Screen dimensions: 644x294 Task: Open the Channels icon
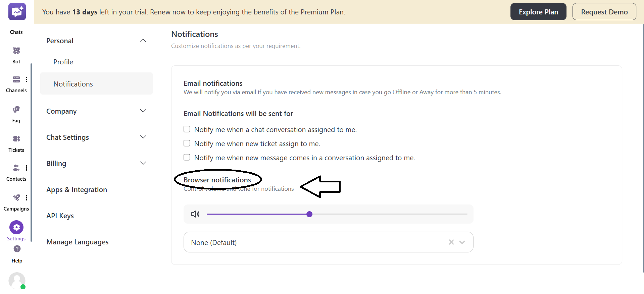(x=16, y=79)
